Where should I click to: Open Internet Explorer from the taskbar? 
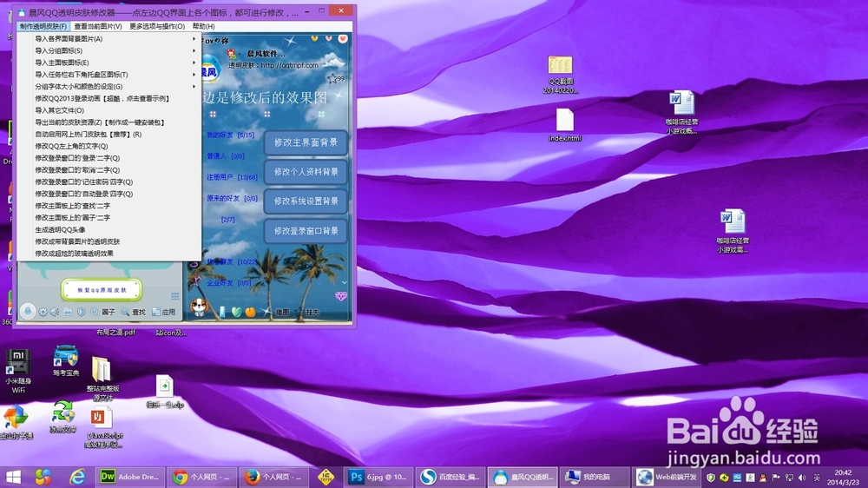(77, 477)
